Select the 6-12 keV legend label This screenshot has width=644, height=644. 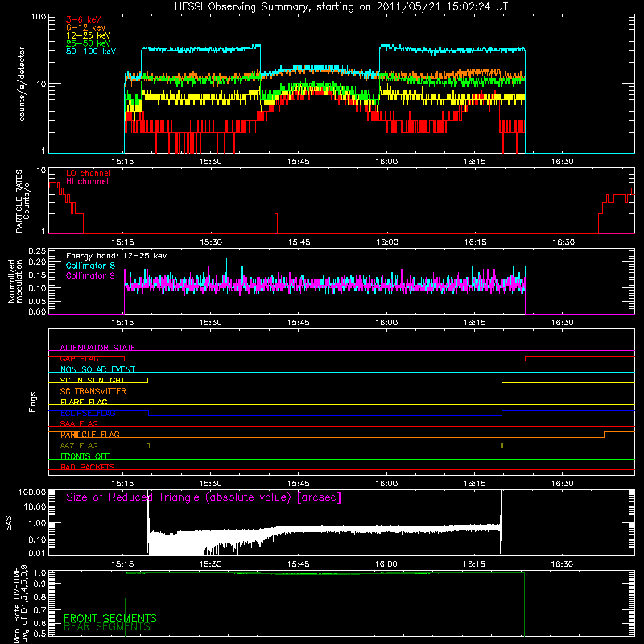click(86, 27)
